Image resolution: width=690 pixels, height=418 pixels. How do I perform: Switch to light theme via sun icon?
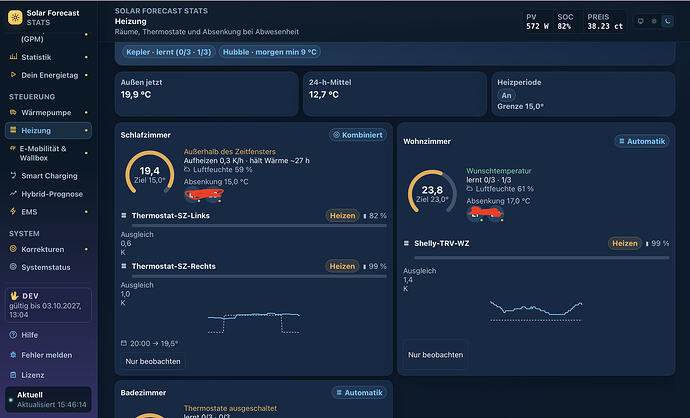(654, 21)
